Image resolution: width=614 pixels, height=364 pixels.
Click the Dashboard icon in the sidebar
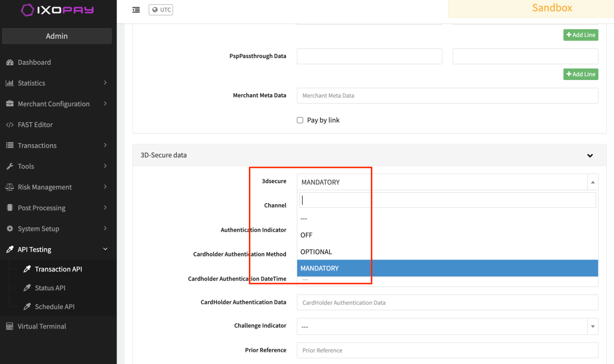[x=10, y=62]
